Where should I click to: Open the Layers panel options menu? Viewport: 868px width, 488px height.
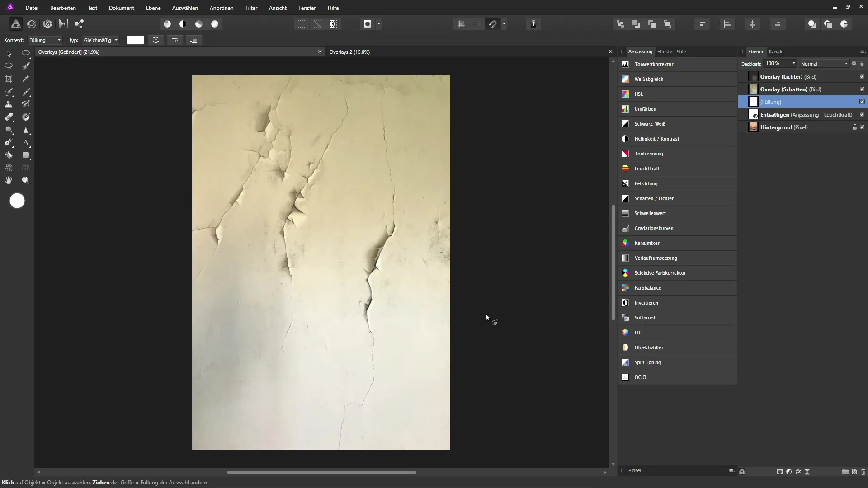pos(862,52)
